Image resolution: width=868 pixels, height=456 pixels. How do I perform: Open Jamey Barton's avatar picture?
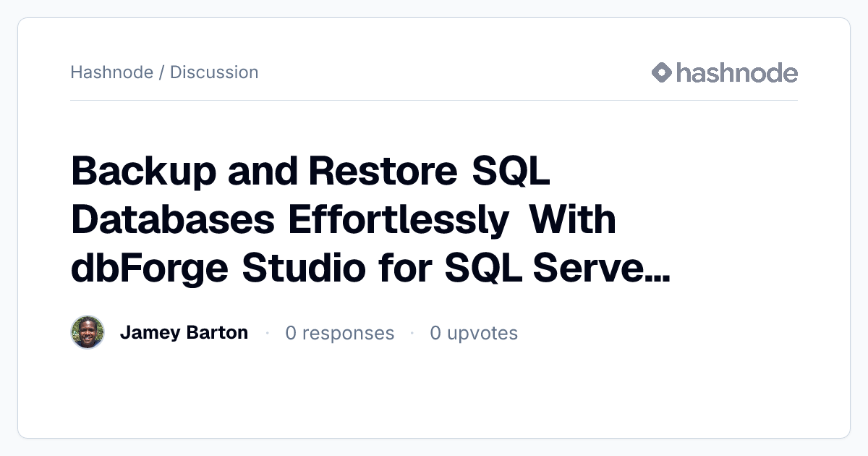point(88,332)
